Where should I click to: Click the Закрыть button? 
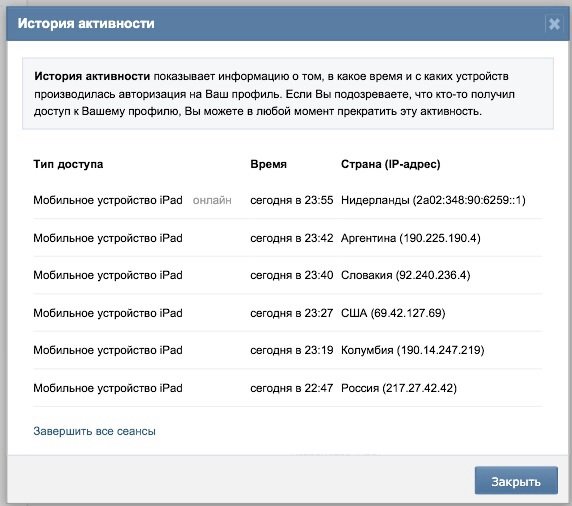(516, 480)
